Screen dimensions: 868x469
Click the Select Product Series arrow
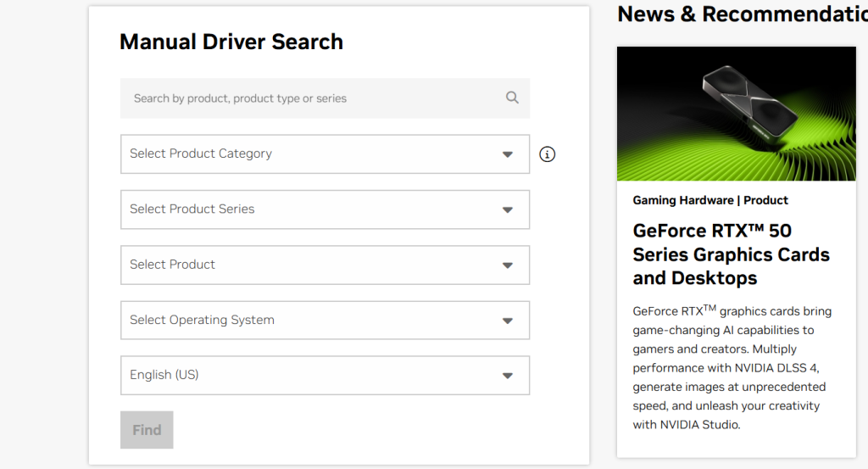[508, 209]
